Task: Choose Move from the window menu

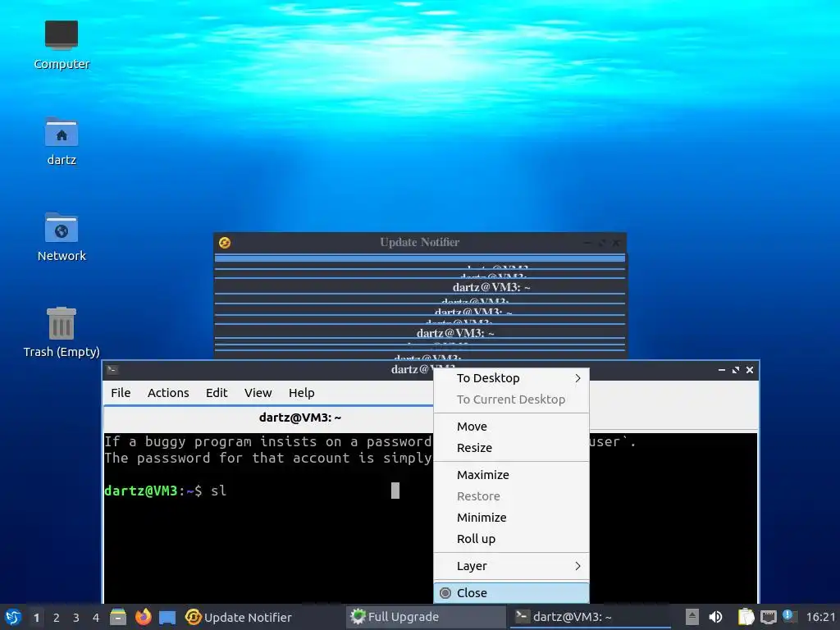Action: click(x=511, y=427)
